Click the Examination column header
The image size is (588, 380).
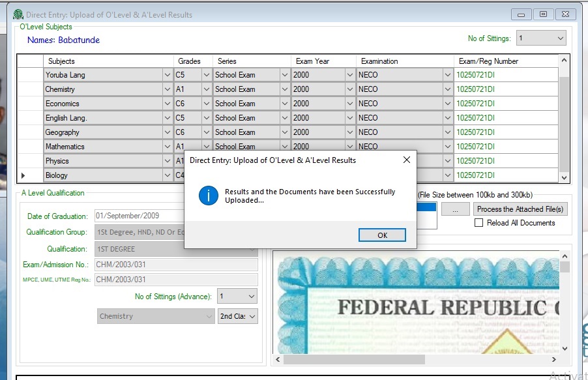[x=405, y=61]
